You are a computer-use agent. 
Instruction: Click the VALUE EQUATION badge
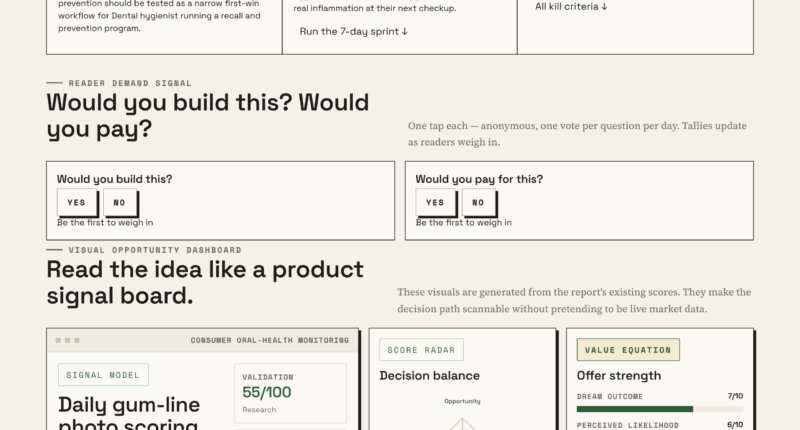click(x=628, y=350)
